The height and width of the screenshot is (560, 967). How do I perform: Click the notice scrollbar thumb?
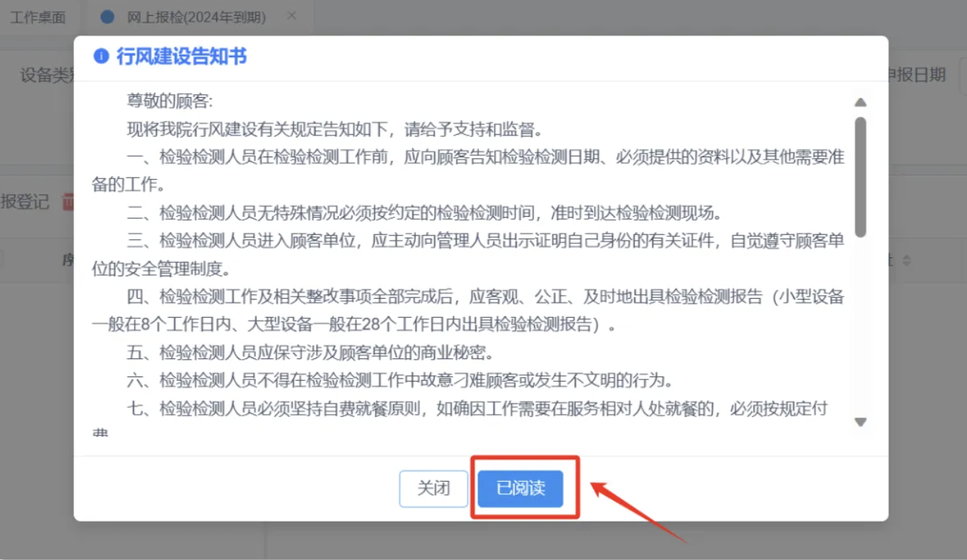click(860, 177)
